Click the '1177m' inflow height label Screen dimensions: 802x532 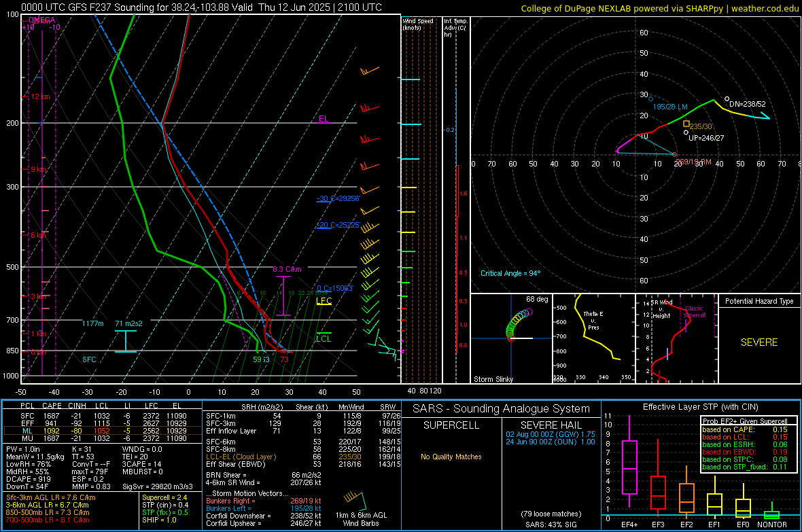point(92,323)
